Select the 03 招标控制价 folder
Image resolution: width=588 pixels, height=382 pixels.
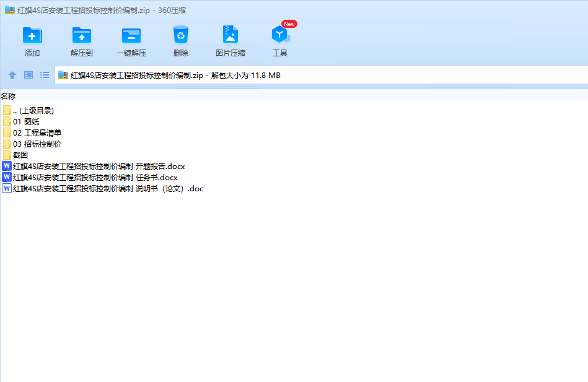[x=32, y=144]
